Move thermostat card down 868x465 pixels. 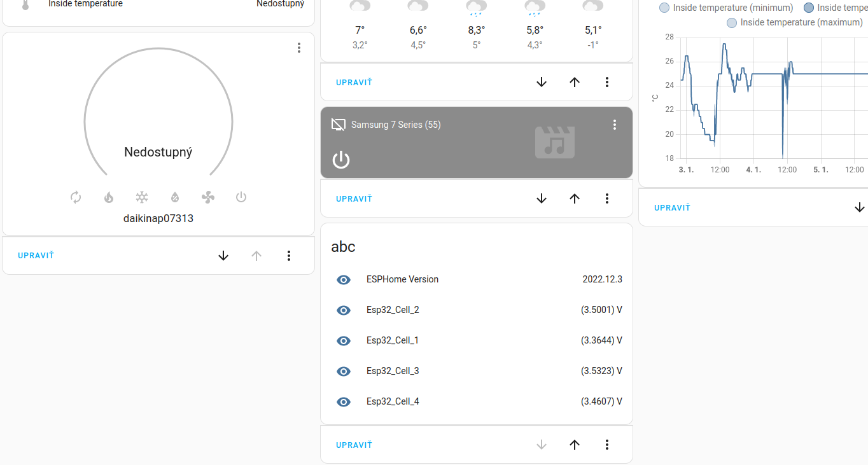click(223, 256)
